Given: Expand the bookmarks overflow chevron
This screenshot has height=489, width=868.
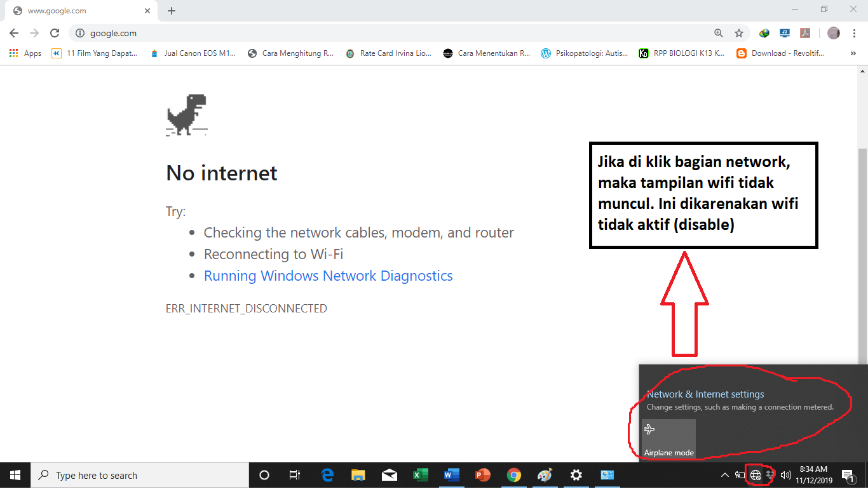Looking at the screenshot, I should click(x=853, y=53).
